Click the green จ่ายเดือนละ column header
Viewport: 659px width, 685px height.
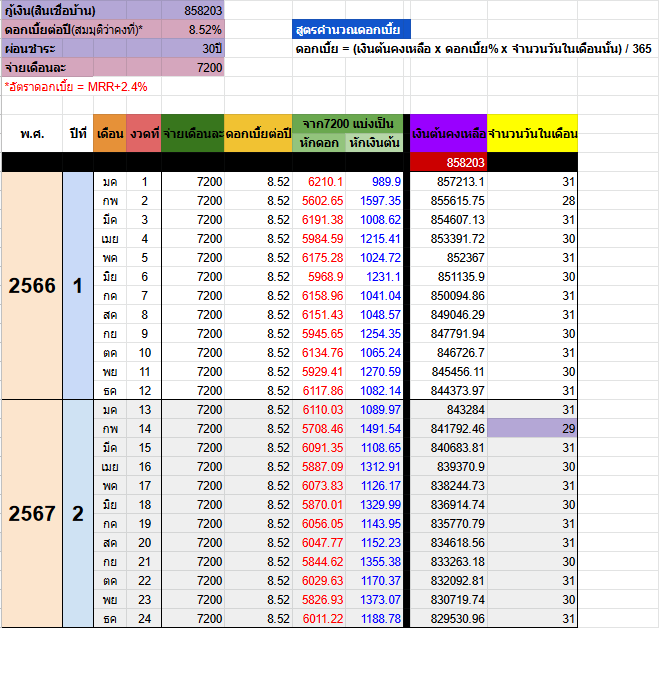coord(193,133)
